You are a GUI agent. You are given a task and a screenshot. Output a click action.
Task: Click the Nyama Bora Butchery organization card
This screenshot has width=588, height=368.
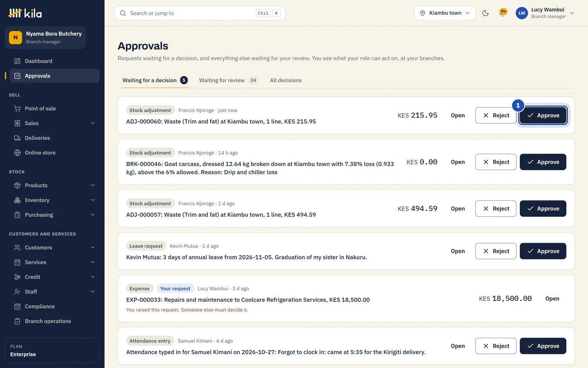coord(45,38)
